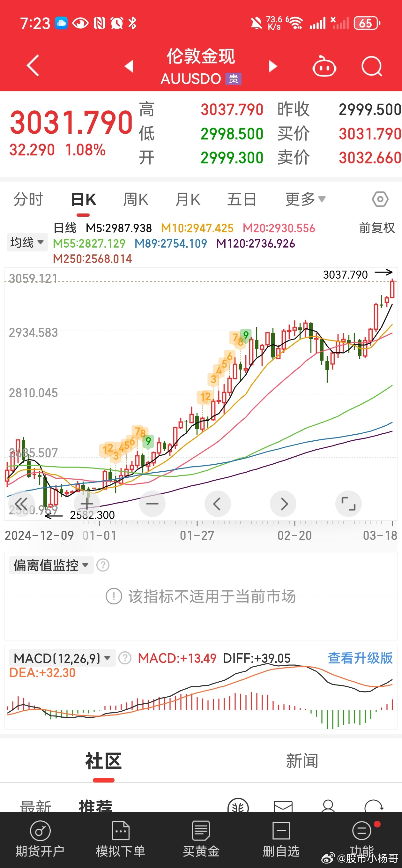This screenshot has width=402, height=868.
Task: Tap the 贵 badge next to AUUSDO
Action: tap(234, 79)
